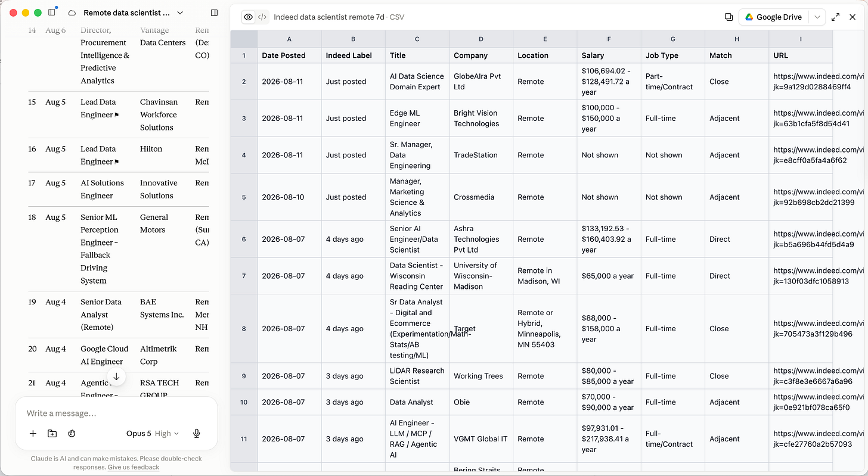Click the Indeed Label header cell

point(353,55)
